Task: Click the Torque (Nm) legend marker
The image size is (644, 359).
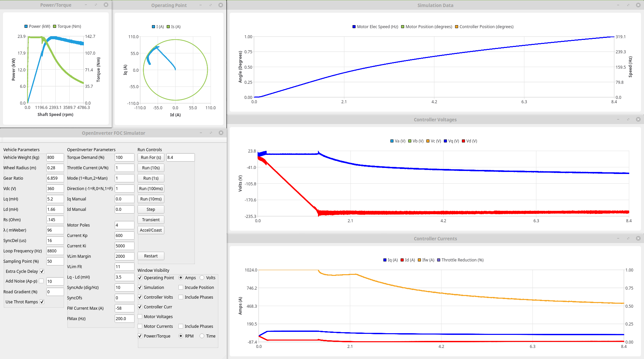Action: (x=55, y=26)
